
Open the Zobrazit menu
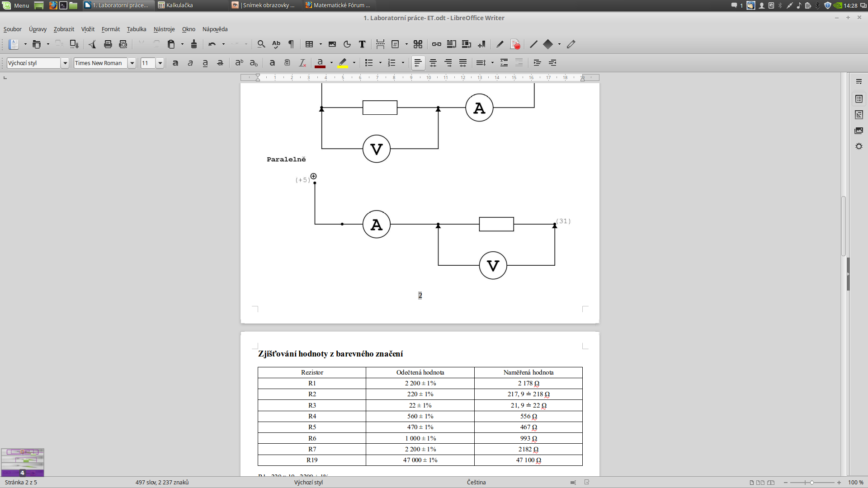(64, 29)
